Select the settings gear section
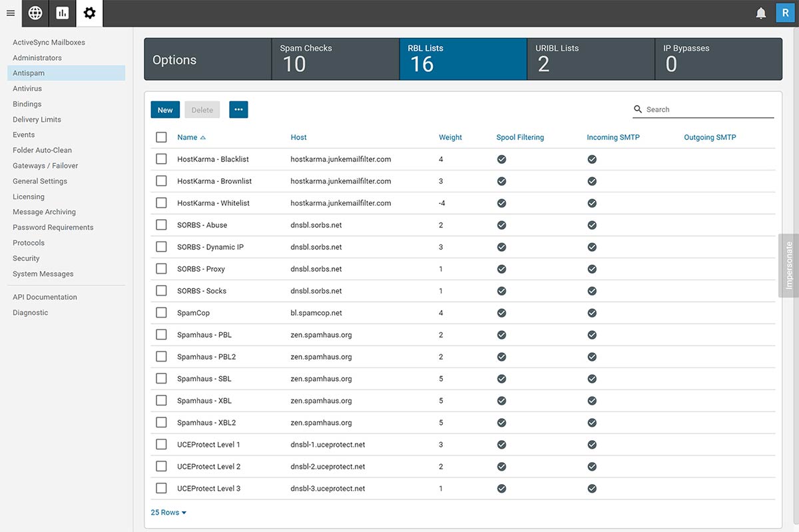Viewport: 799px width, 532px height. click(90, 13)
